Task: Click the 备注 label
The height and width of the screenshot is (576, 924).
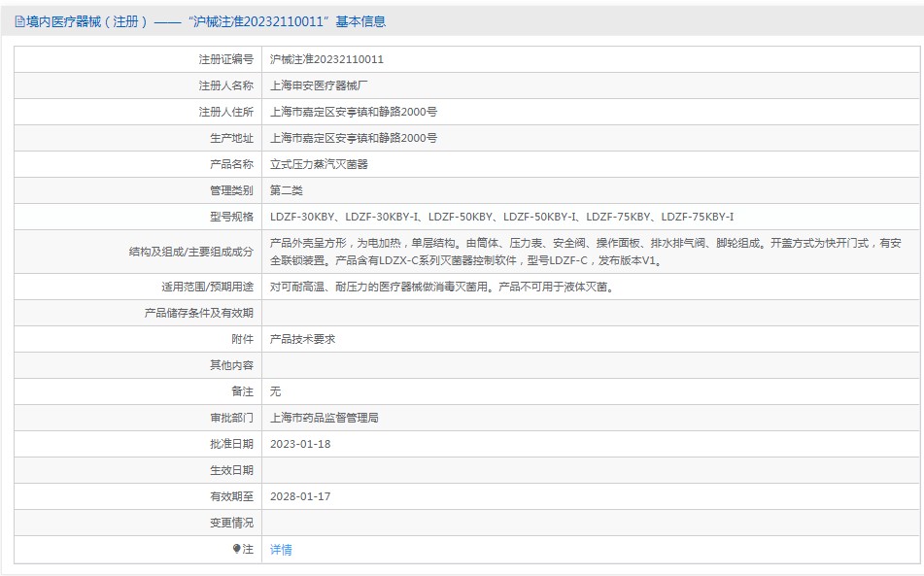Action: (x=242, y=391)
